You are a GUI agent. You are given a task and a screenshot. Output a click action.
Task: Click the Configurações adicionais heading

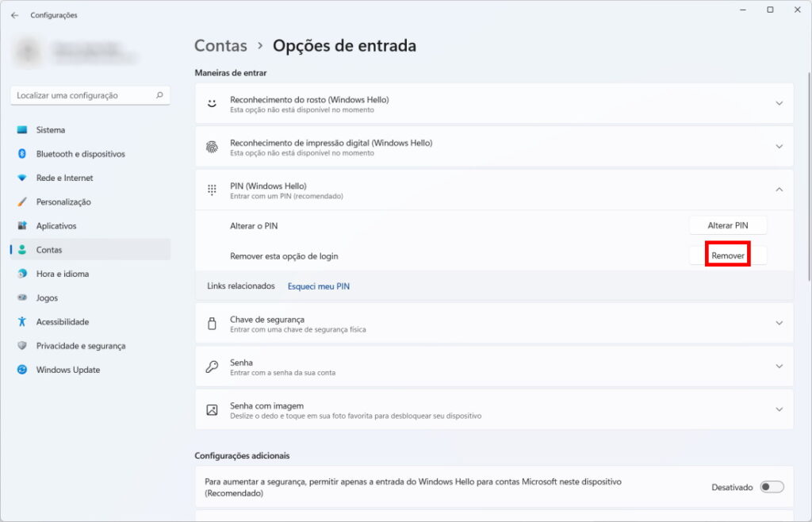click(x=242, y=455)
